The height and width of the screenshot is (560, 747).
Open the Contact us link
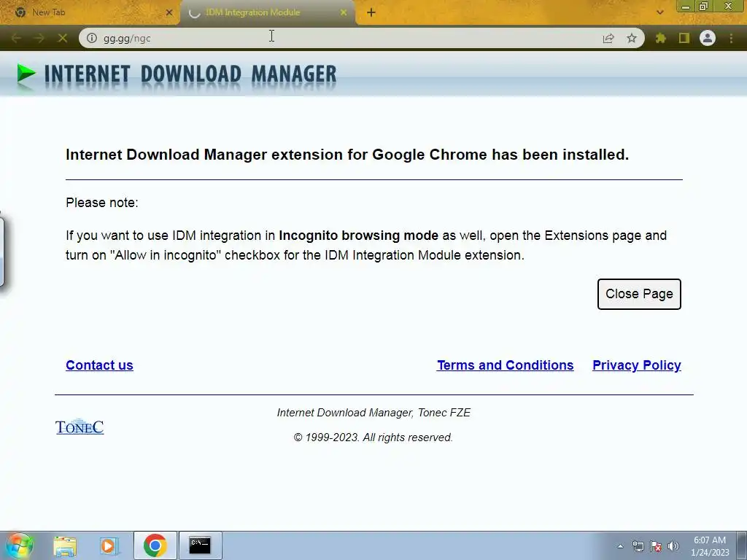[99, 365]
